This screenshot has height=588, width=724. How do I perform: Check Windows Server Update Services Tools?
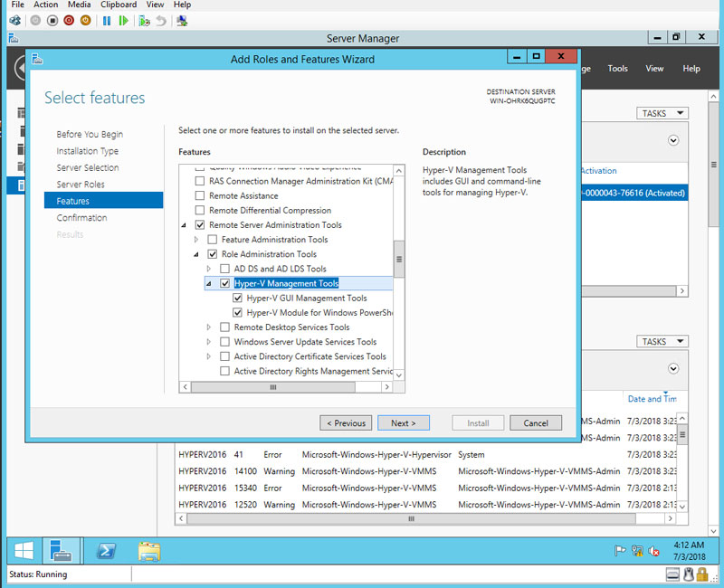click(x=224, y=342)
